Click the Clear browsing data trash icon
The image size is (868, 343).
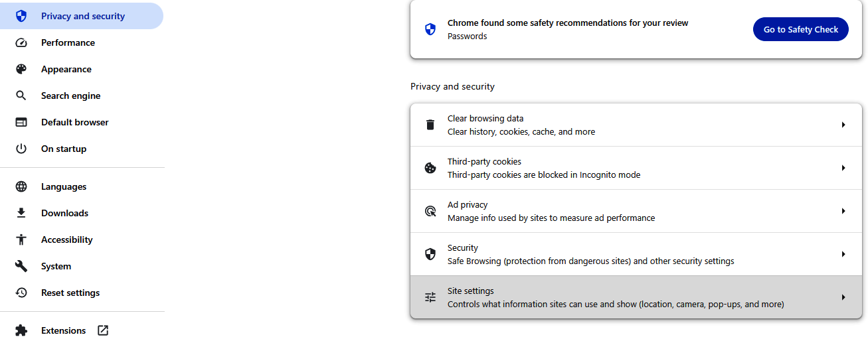[430, 125]
